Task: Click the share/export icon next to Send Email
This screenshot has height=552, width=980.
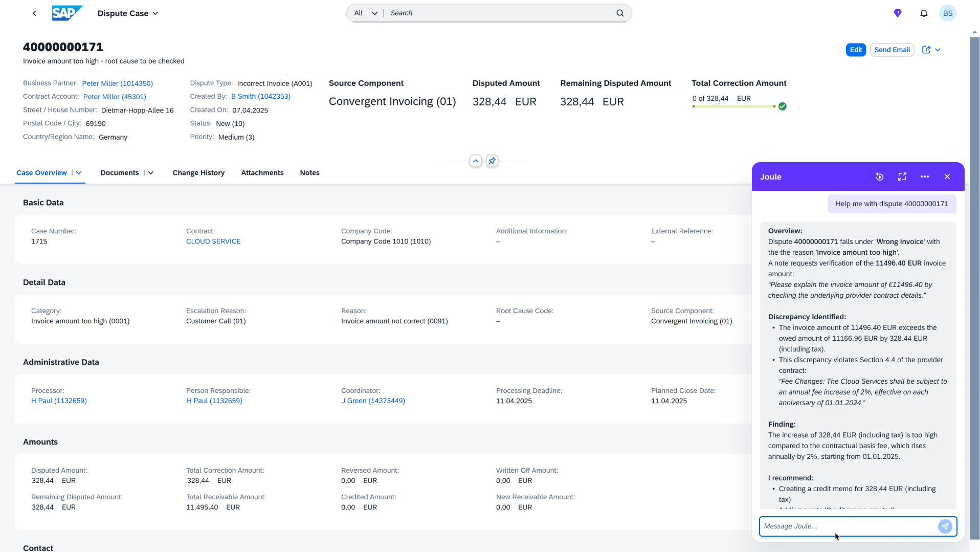Action: coord(926,50)
